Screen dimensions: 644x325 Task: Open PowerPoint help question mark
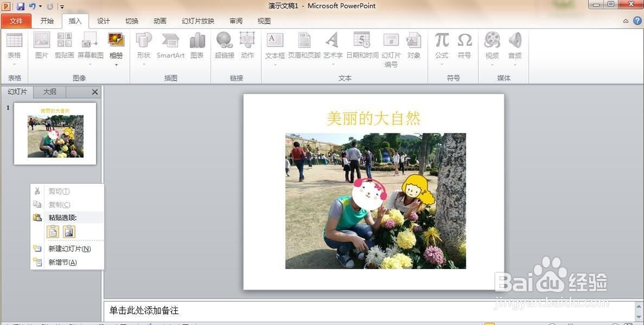[637, 21]
